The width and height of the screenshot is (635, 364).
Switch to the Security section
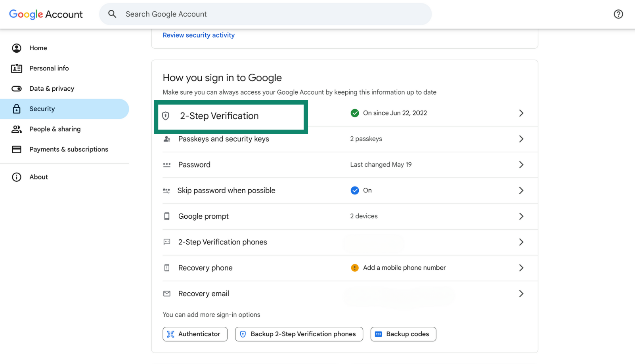coord(42,109)
